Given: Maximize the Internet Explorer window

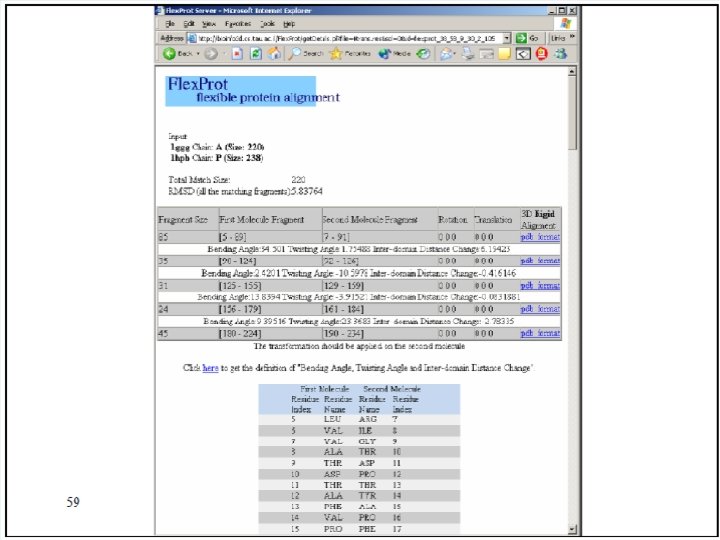Looking at the screenshot, I should click(x=562, y=10).
